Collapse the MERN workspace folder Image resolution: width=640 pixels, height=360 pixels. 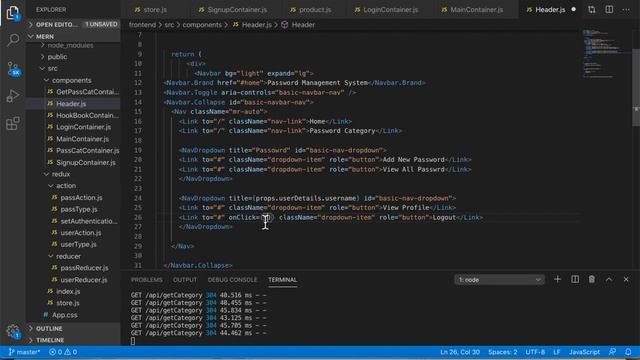73,36
